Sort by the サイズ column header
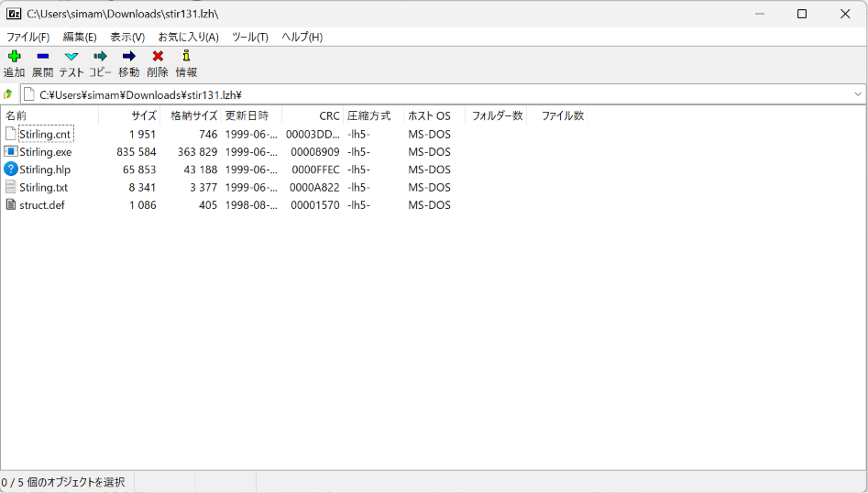 129,115
